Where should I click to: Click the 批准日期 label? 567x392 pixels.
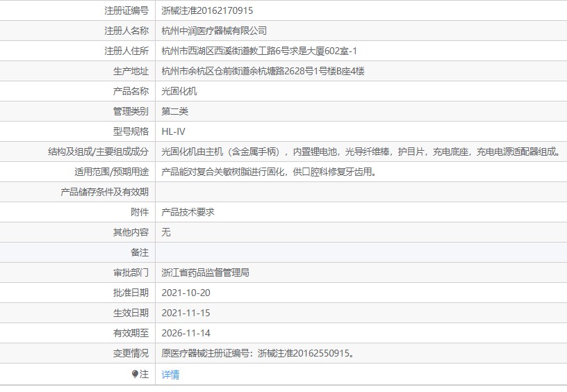131,293
